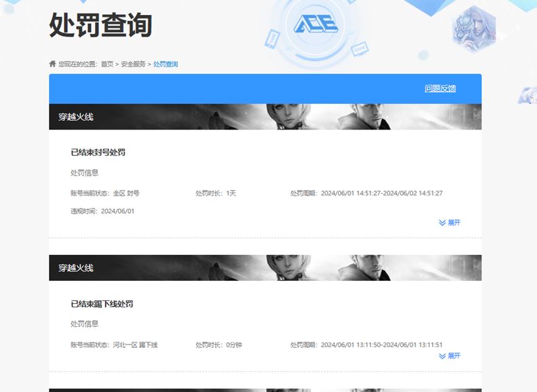Click 账号当前状态: 全区 封号 text

point(105,193)
